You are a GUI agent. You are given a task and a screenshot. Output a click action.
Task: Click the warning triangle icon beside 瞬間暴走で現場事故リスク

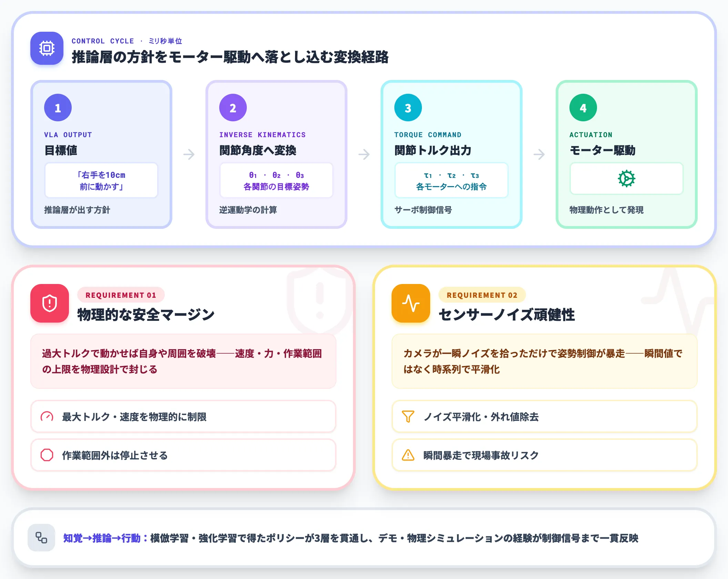click(x=408, y=455)
